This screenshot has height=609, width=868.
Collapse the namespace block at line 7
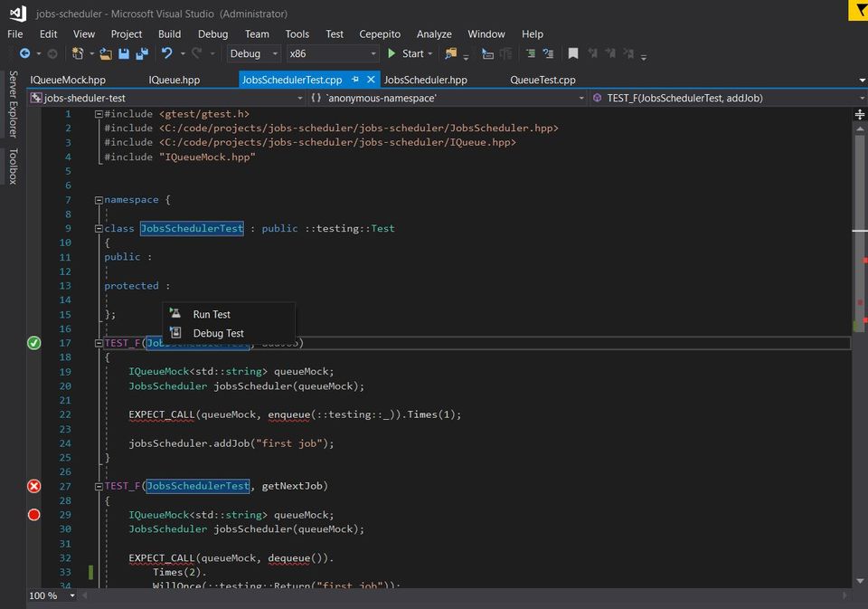[99, 200]
